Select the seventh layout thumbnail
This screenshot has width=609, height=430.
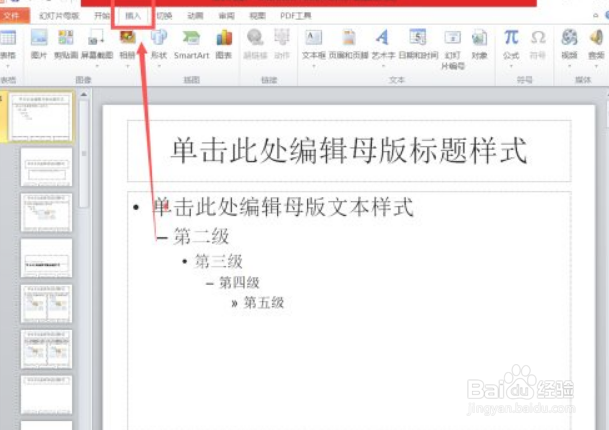pyautogui.click(x=46, y=394)
